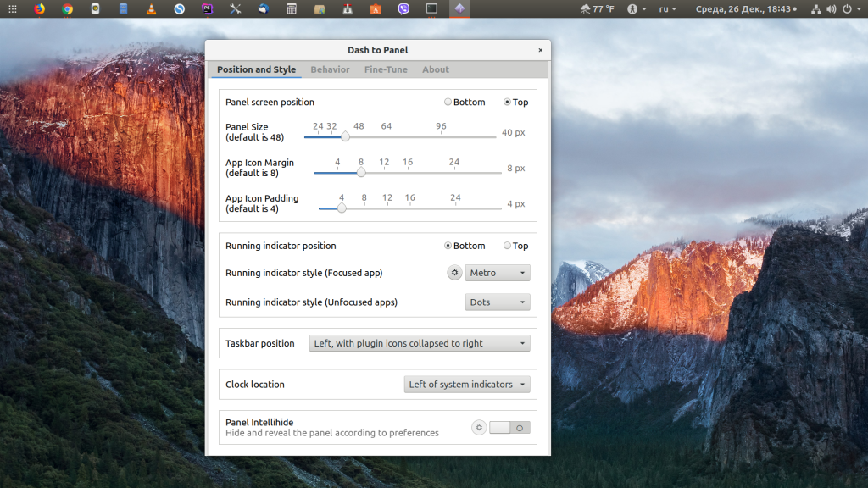This screenshot has width=868, height=488.
Task: Select Top for running indicator position
Action: pos(507,246)
